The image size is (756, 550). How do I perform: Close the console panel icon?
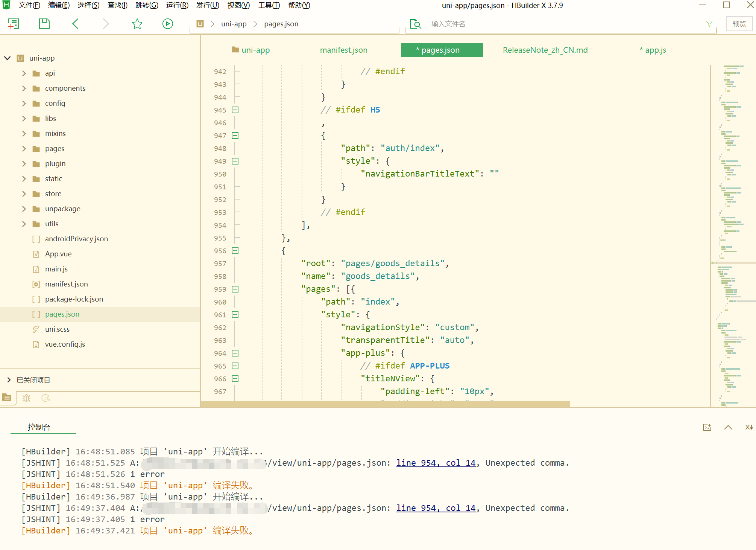tap(749, 427)
